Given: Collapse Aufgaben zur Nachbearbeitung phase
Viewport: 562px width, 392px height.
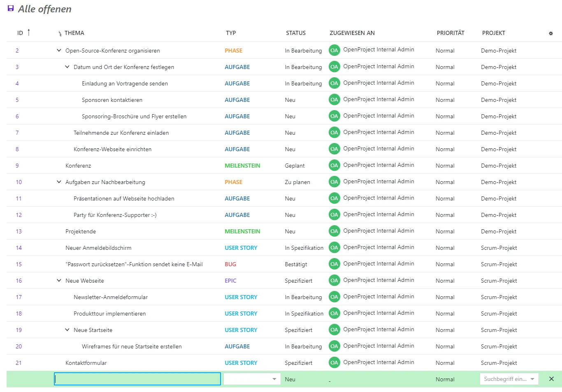Looking at the screenshot, I should pos(59,182).
